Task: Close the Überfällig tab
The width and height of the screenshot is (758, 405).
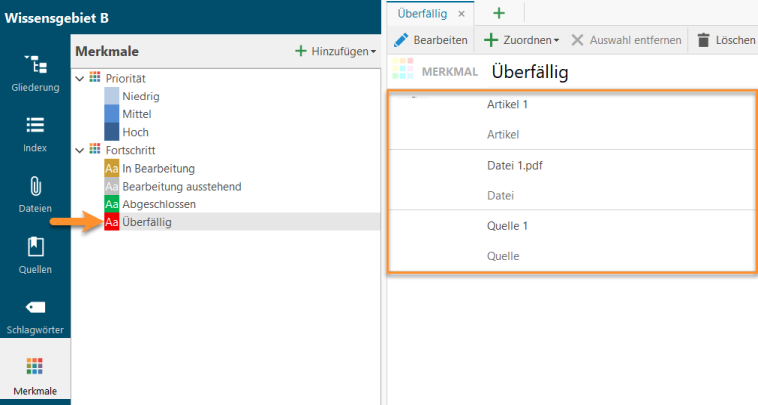Action: click(x=462, y=14)
